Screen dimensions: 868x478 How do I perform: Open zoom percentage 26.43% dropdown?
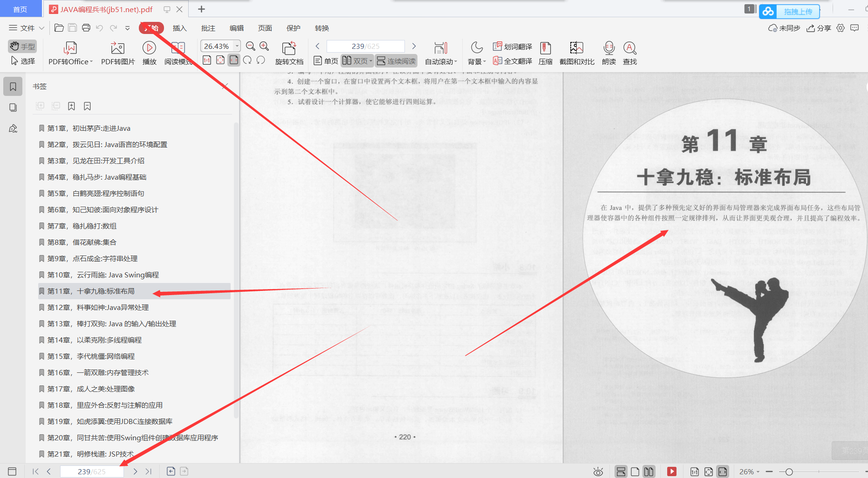click(x=237, y=46)
